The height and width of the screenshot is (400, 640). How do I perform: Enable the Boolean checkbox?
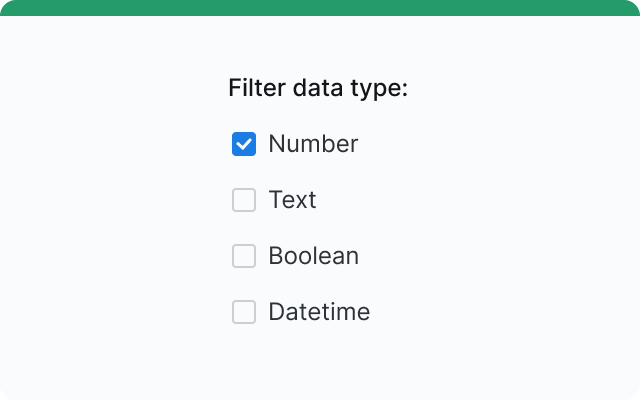click(244, 256)
